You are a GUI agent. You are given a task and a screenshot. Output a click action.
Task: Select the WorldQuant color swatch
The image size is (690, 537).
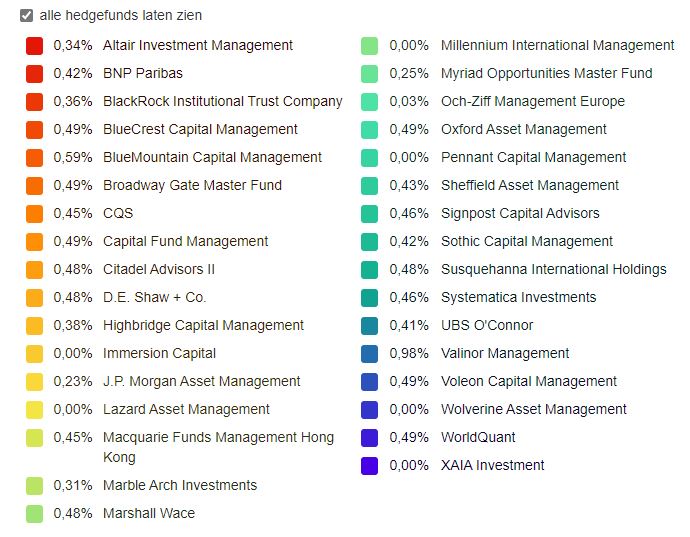[x=370, y=437]
